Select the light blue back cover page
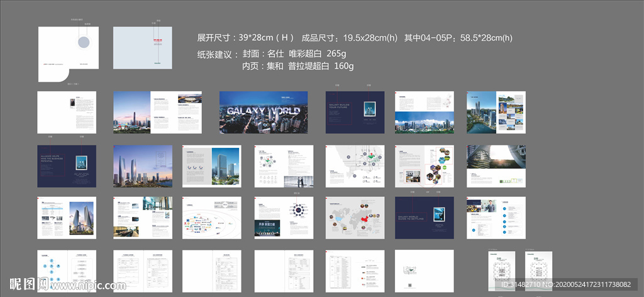The image size is (644, 297). [x=142, y=48]
